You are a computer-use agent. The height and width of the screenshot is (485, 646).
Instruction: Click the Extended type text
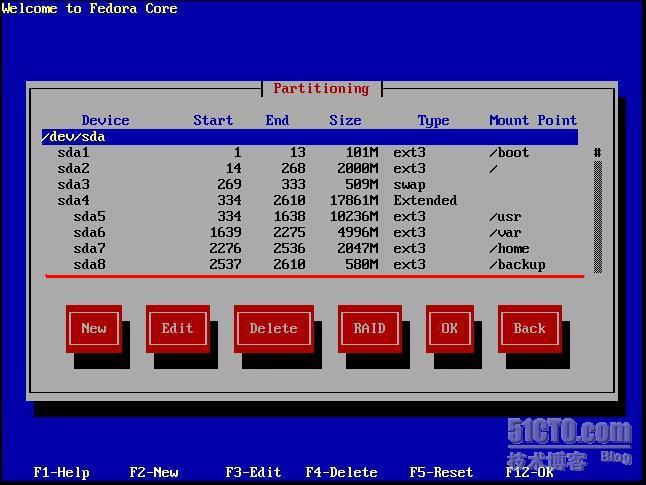425,201
